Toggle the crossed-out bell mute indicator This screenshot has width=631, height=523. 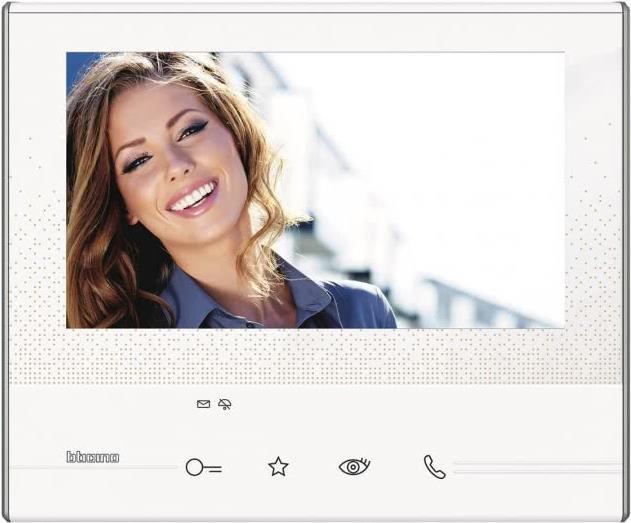225,404
